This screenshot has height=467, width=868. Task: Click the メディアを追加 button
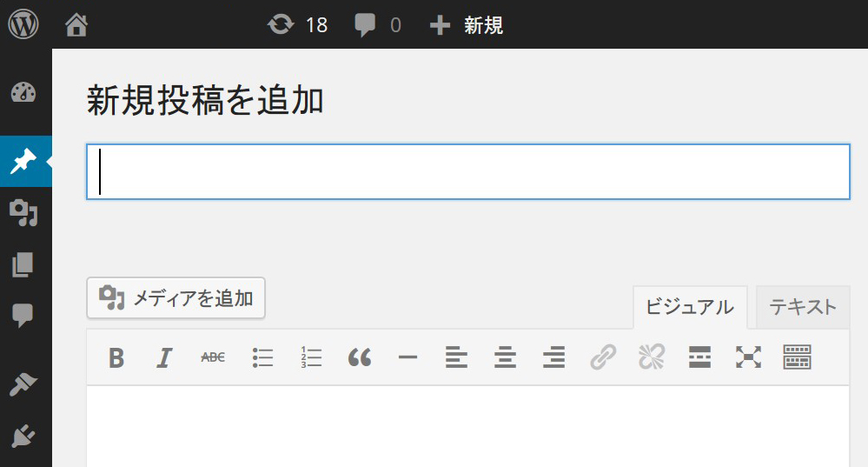point(176,298)
